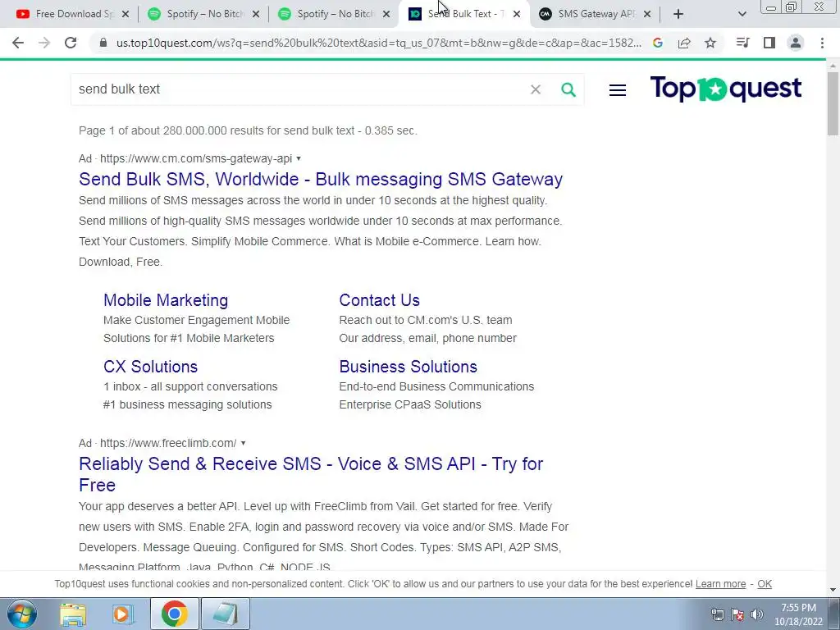The height and width of the screenshot is (630, 840).
Task: Open the Mobile Marketing sitelink
Action: pyautogui.click(x=166, y=300)
